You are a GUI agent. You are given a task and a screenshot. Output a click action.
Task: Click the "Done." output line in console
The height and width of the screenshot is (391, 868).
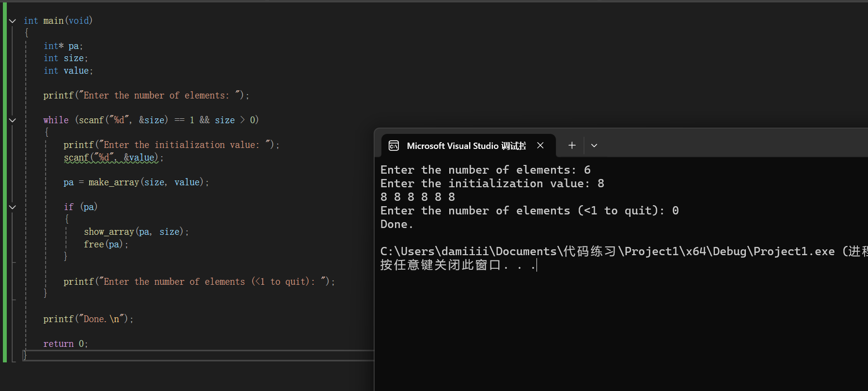[397, 225]
